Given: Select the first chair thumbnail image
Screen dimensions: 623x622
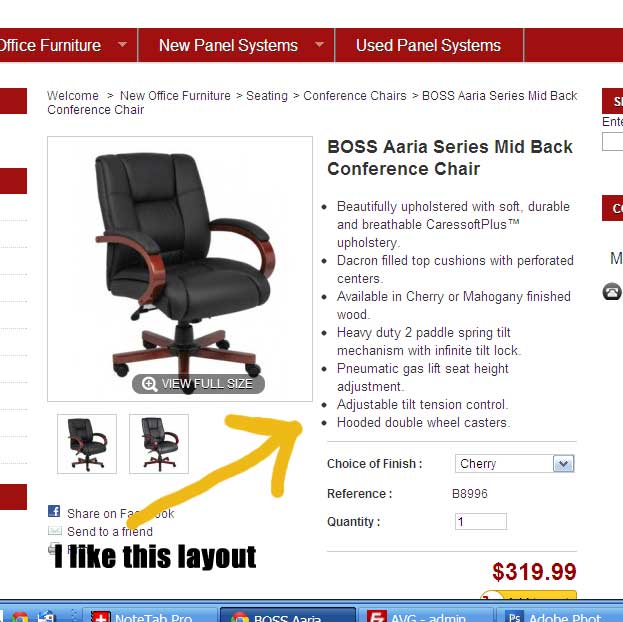Looking at the screenshot, I should tap(87, 444).
